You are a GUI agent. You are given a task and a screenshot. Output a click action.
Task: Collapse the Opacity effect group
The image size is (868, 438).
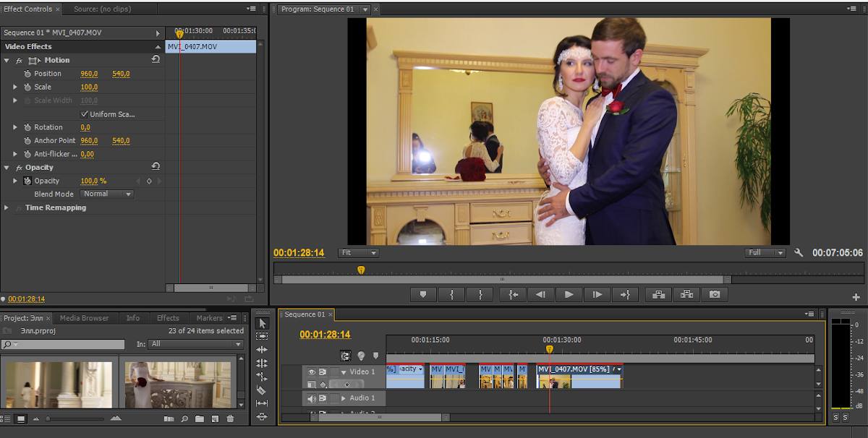[7, 167]
